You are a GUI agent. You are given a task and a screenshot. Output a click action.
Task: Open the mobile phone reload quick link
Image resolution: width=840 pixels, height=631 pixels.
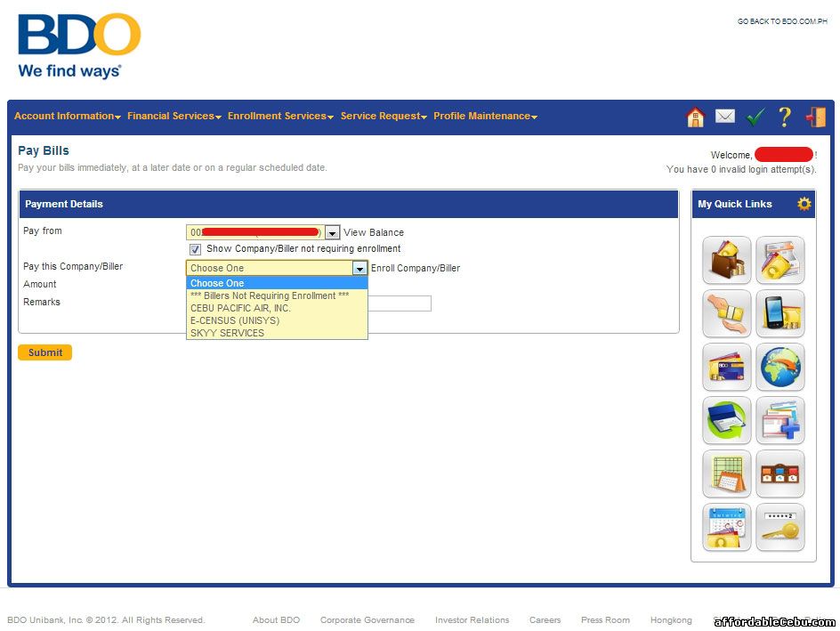(780, 313)
